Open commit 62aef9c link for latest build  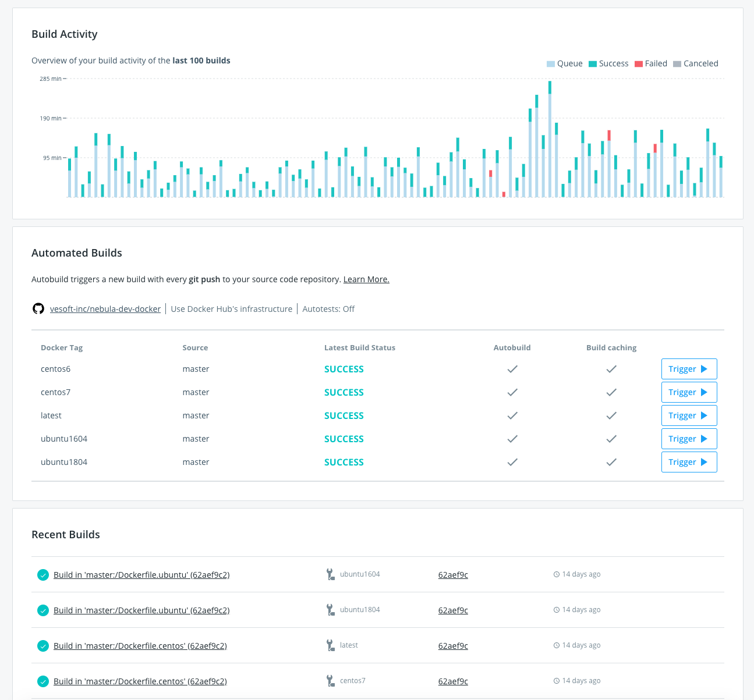click(x=453, y=646)
